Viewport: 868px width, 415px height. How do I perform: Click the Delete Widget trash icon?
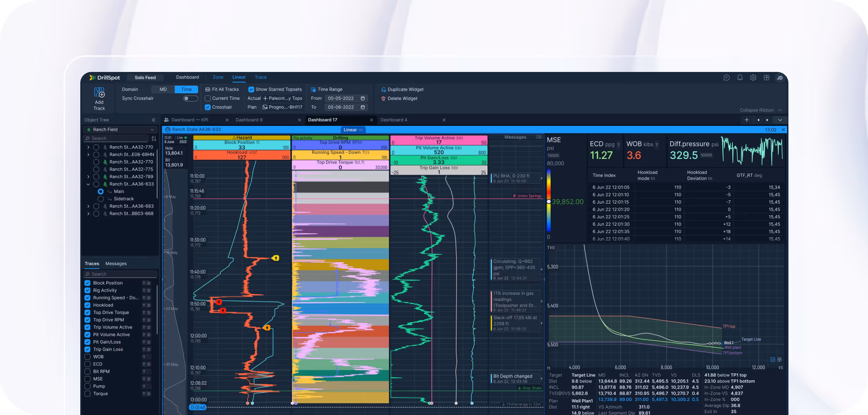(x=383, y=99)
